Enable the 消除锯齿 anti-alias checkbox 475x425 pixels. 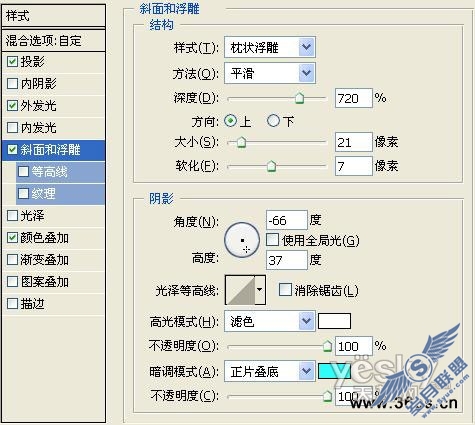tap(285, 290)
